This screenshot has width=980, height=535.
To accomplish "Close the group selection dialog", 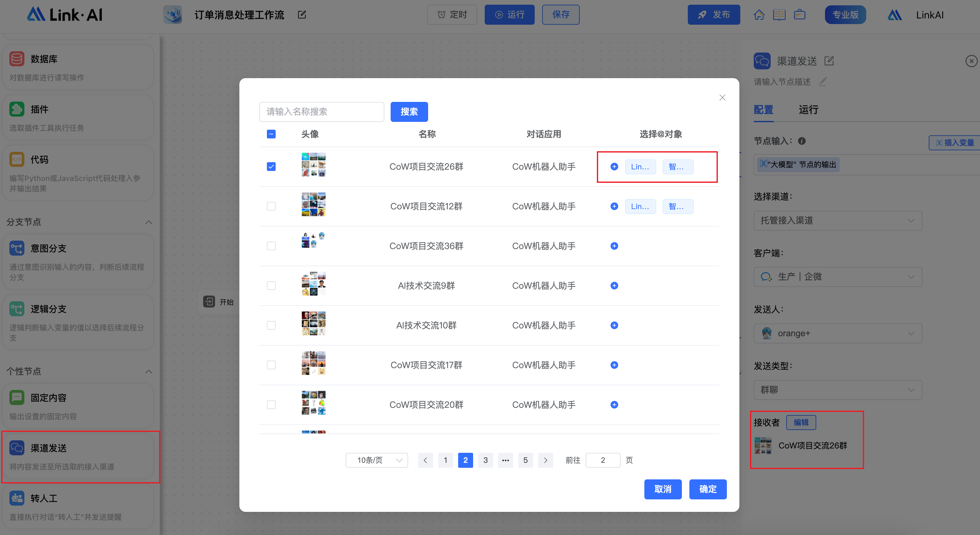I will coord(722,97).
